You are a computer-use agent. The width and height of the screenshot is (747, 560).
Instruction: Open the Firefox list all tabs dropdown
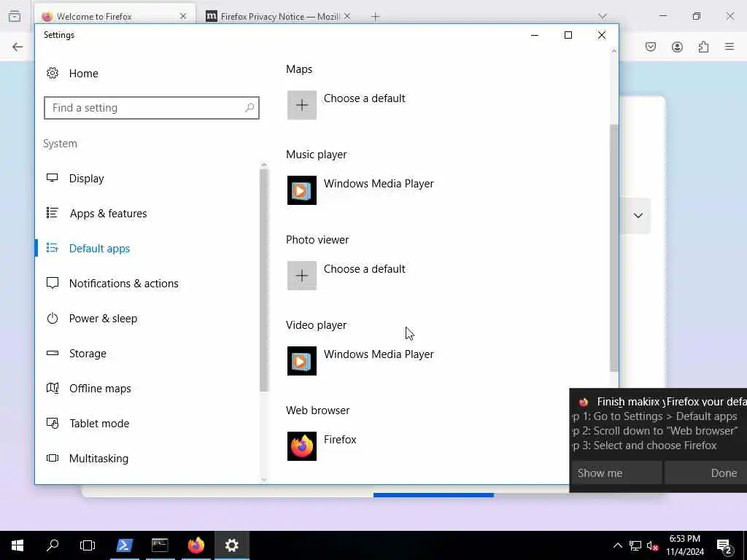click(602, 16)
